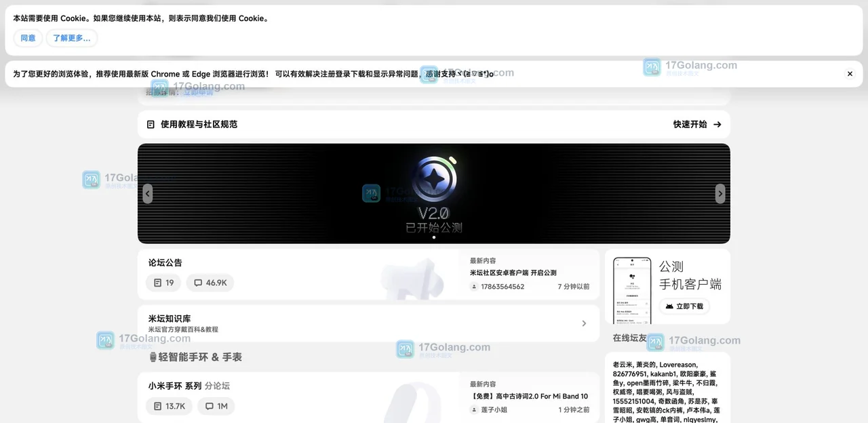Click the 米坛官方穿戴百科&教程 subtitle

tap(183, 329)
